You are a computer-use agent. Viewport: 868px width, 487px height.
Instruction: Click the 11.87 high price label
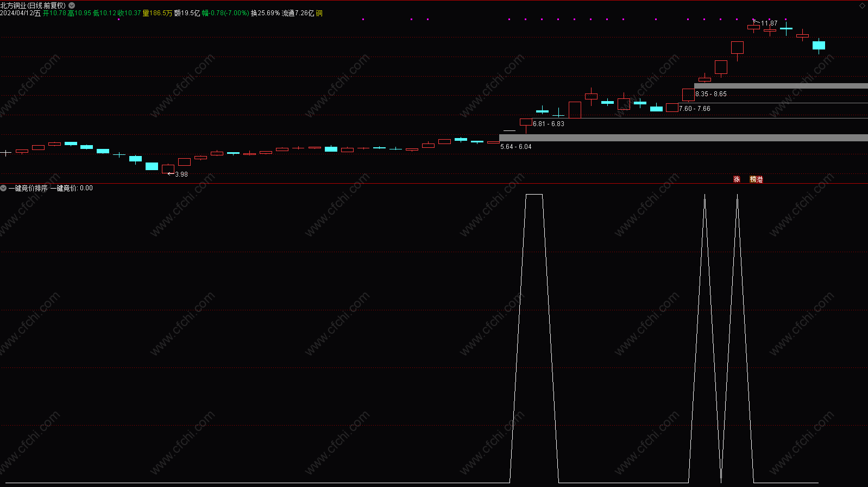tap(769, 23)
